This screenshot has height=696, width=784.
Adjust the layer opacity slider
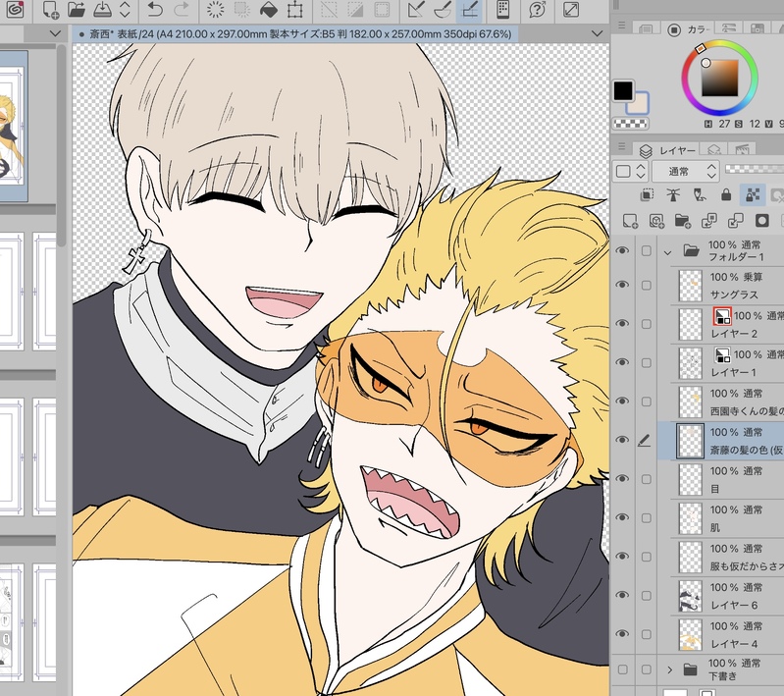pyautogui.click(x=754, y=169)
